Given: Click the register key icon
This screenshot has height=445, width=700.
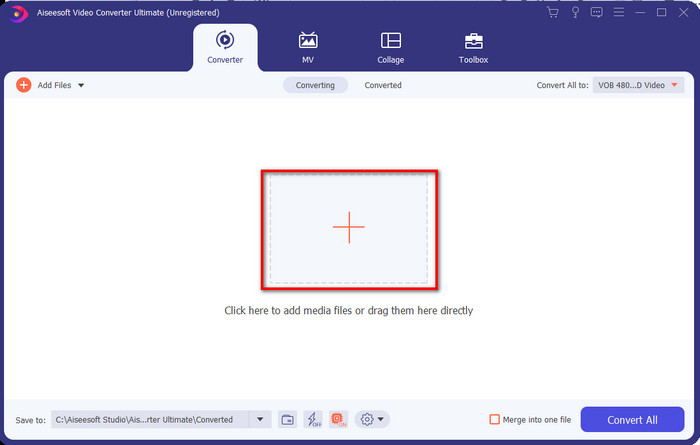Looking at the screenshot, I should pyautogui.click(x=575, y=12).
